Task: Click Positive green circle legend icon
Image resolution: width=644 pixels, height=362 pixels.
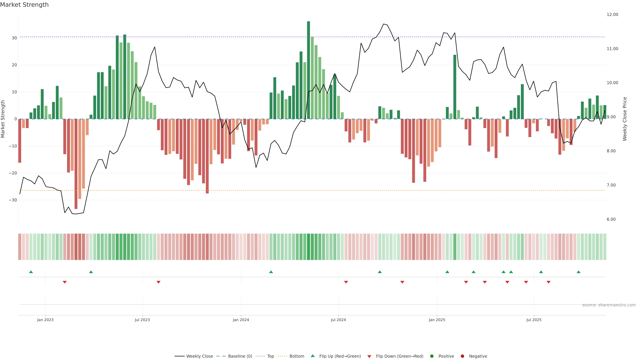Action: 432,356
